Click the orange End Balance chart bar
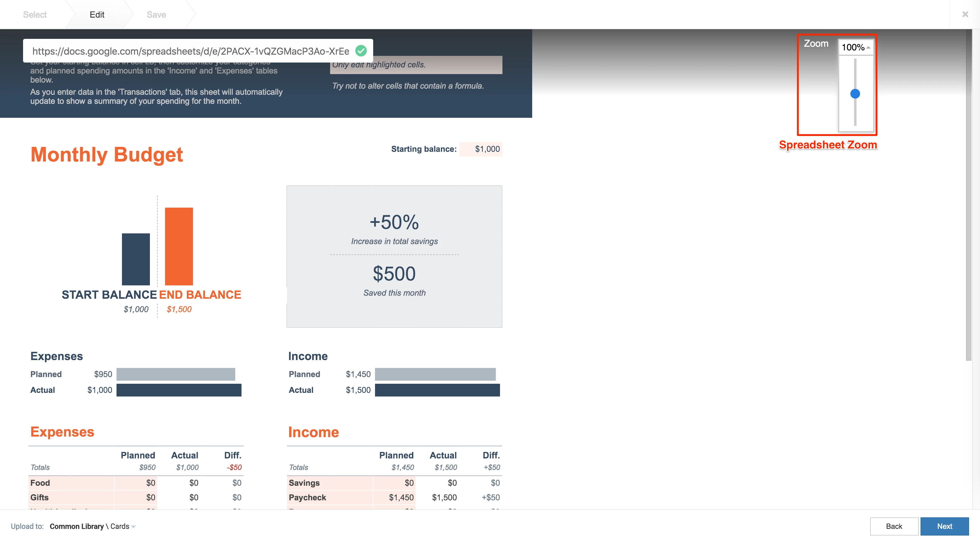 179,246
